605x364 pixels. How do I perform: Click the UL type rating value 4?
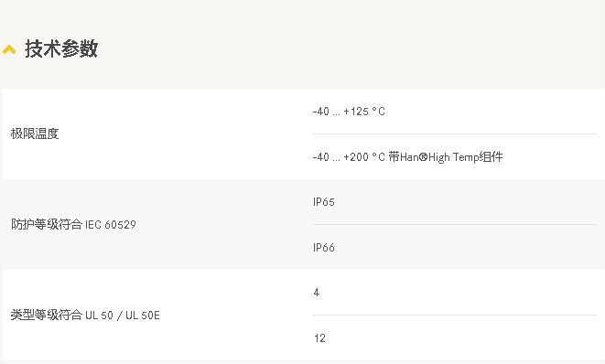(x=317, y=293)
